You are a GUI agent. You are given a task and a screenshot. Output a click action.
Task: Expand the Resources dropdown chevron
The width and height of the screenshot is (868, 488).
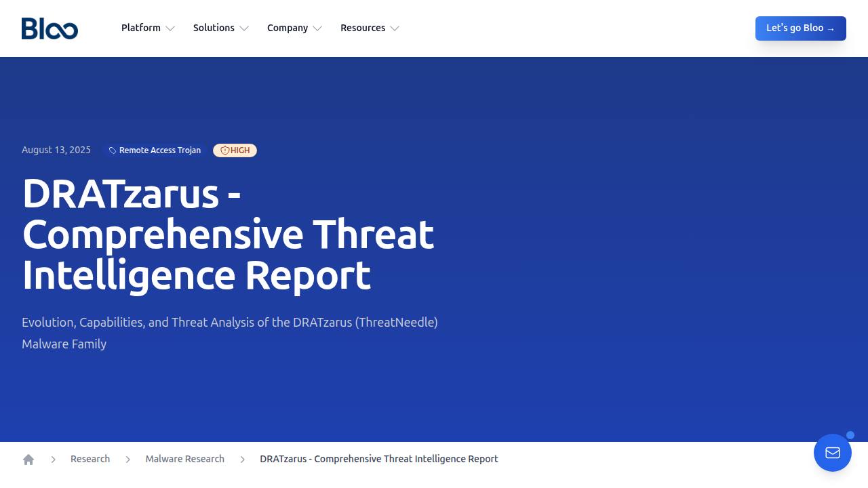point(395,28)
